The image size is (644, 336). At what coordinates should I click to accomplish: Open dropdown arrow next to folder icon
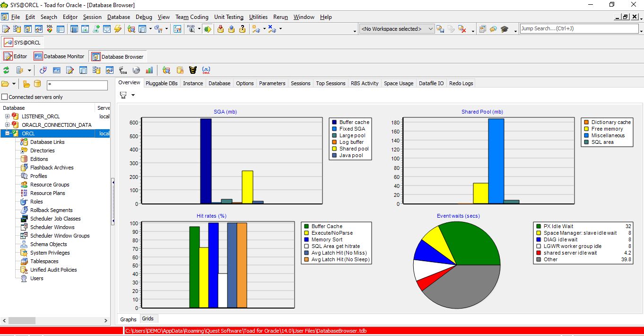point(14,84)
